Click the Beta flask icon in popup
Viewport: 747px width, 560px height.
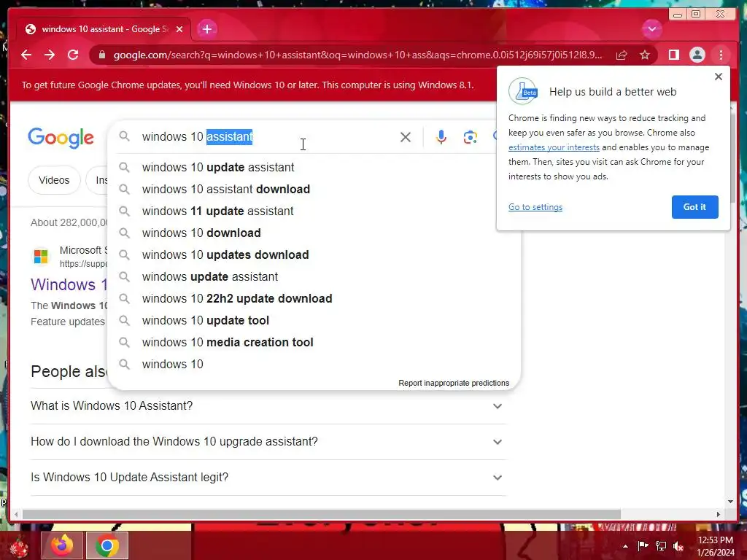523,91
